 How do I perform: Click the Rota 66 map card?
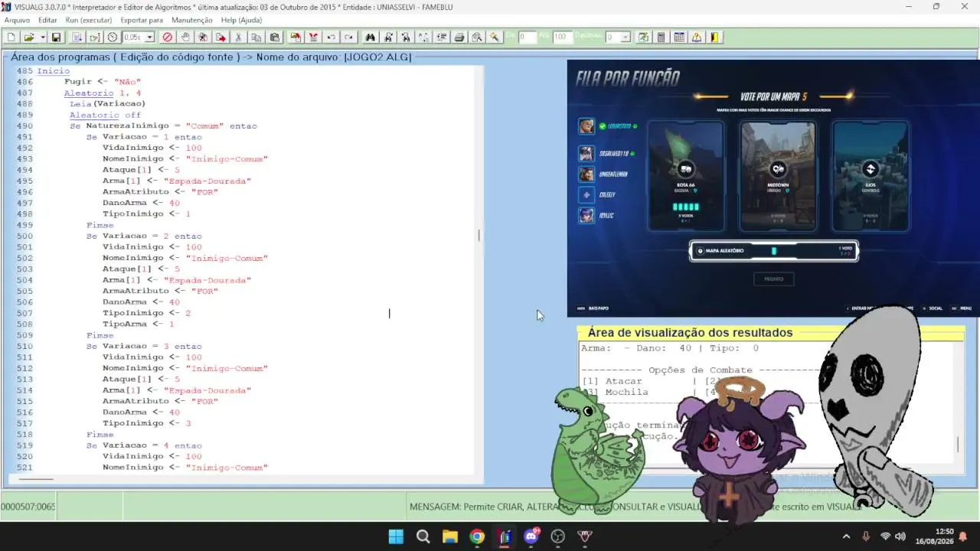pyautogui.click(x=686, y=175)
